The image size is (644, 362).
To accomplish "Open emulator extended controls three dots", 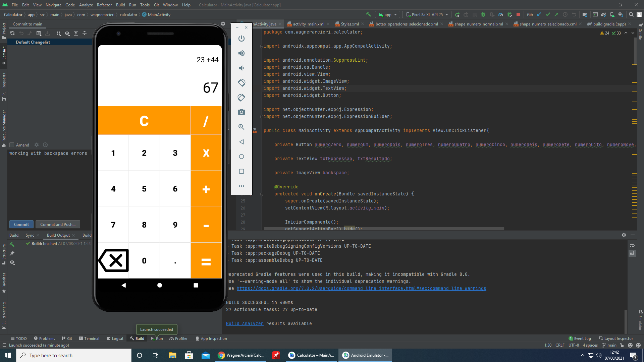I will point(241,186).
